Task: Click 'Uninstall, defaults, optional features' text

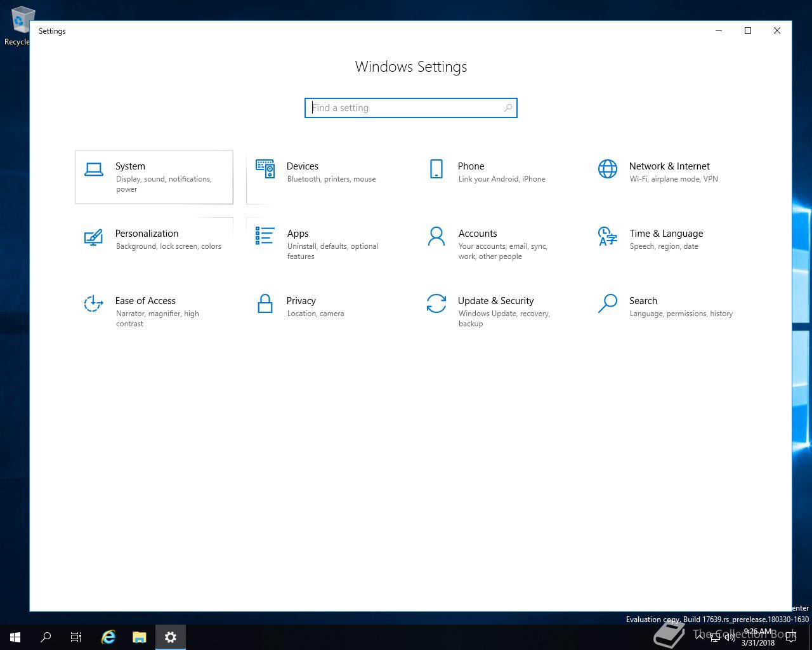Action: 332,251
